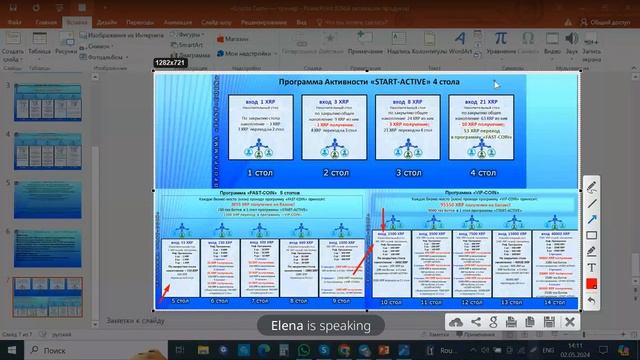Switch to the Анимация ribbon tab
This screenshot has width=640, height=360.
[x=178, y=22]
